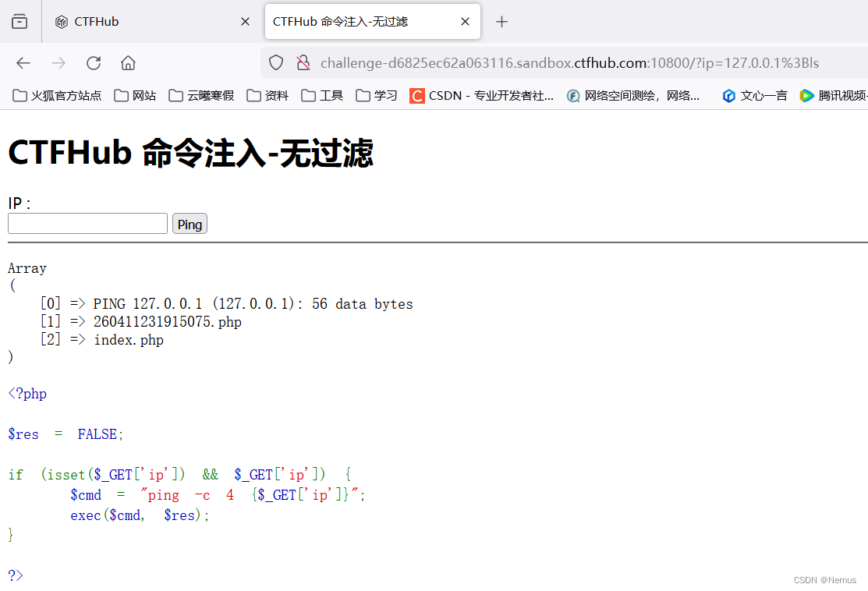Close the CTFHub tab
Viewport: 868px width, 591px height.
(x=245, y=22)
